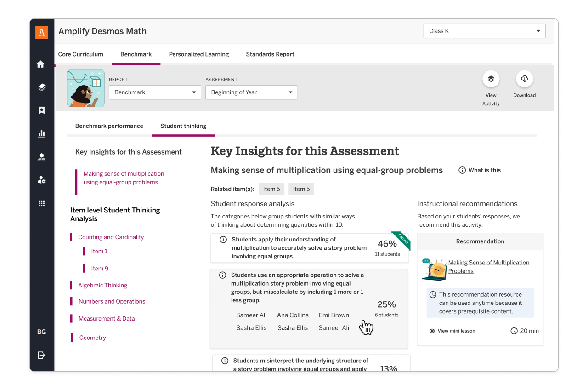This screenshot has height=390, width=588.
Task: Open Making Sense of Multiplication Problems link
Action: [x=488, y=267]
